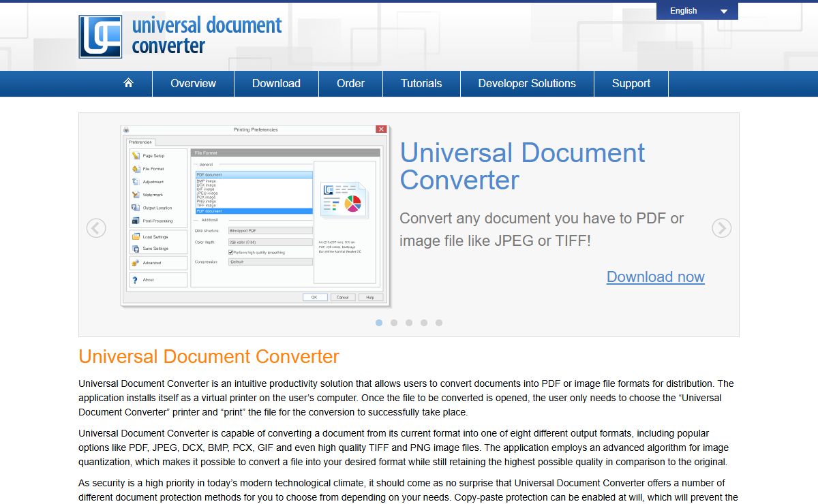Open the Support menu item
This screenshot has width=818, height=504.
[631, 83]
